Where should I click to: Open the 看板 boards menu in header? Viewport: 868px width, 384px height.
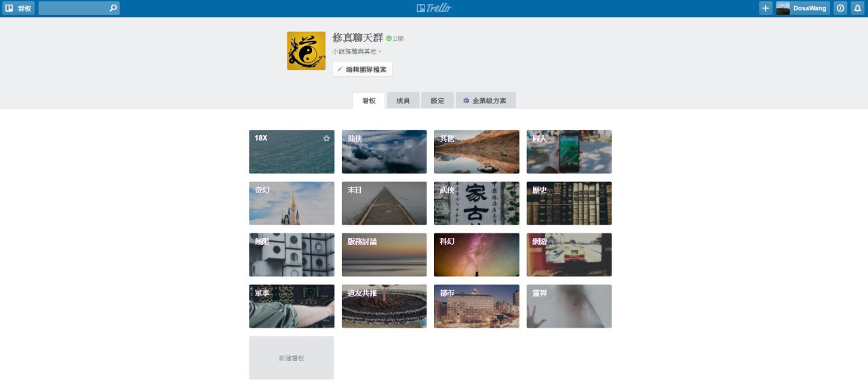pyautogui.click(x=18, y=8)
